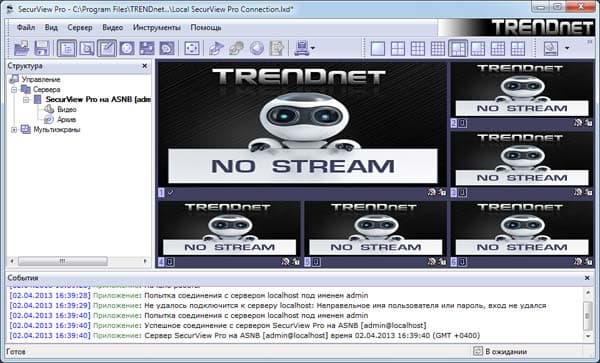Screen dimensions: 600x363
Task: Open the dropdown arrow beside snapshot icon
Action: 567,48
